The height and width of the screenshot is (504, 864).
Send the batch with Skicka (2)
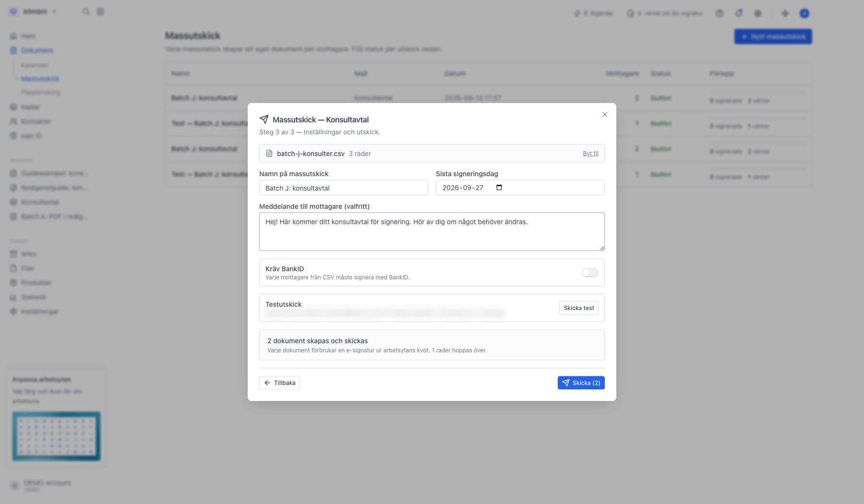[x=581, y=383]
